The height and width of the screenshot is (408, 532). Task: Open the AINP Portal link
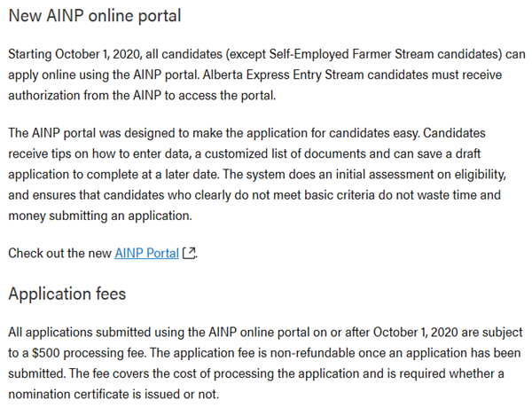(146, 253)
